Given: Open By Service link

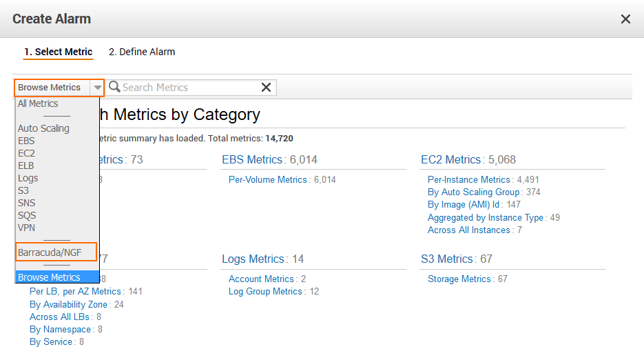Looking at the screenshot, I should [x=51, y=341].
